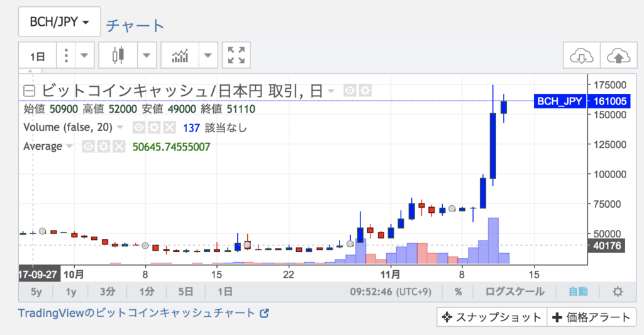Open Average indicator settings gear
Image resolution: width=644 pixels, height=335 pixels.
pyautogui.click(x=104, y=146)
